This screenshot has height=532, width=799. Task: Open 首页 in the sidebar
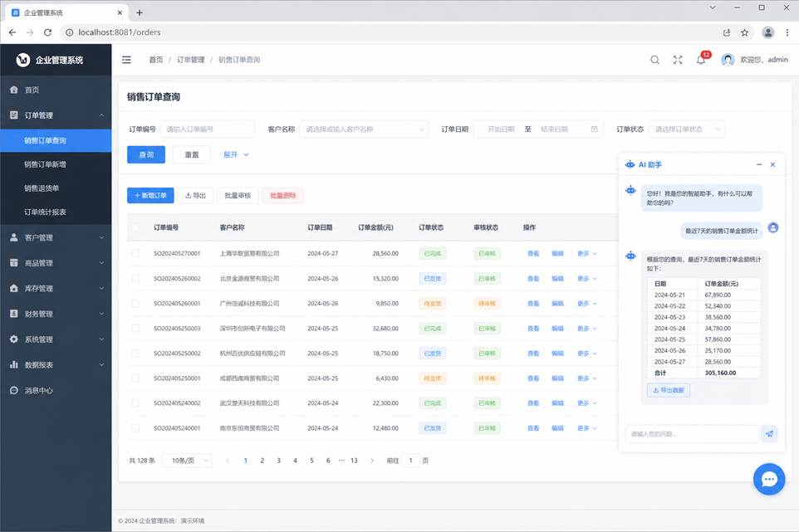56,90
